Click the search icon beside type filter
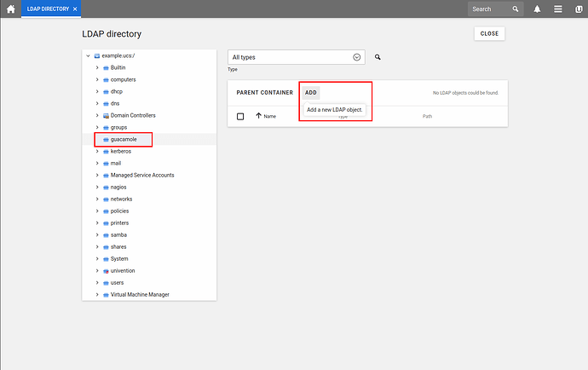 [378, 57]
